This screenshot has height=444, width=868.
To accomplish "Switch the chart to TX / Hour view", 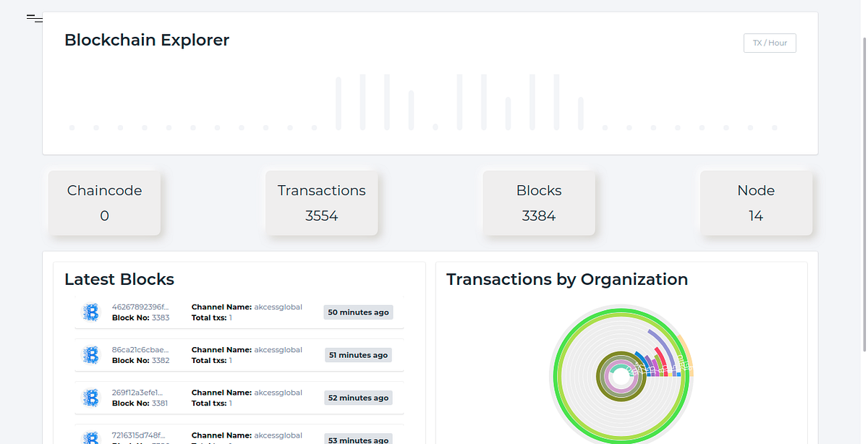I will pos(770,43).
